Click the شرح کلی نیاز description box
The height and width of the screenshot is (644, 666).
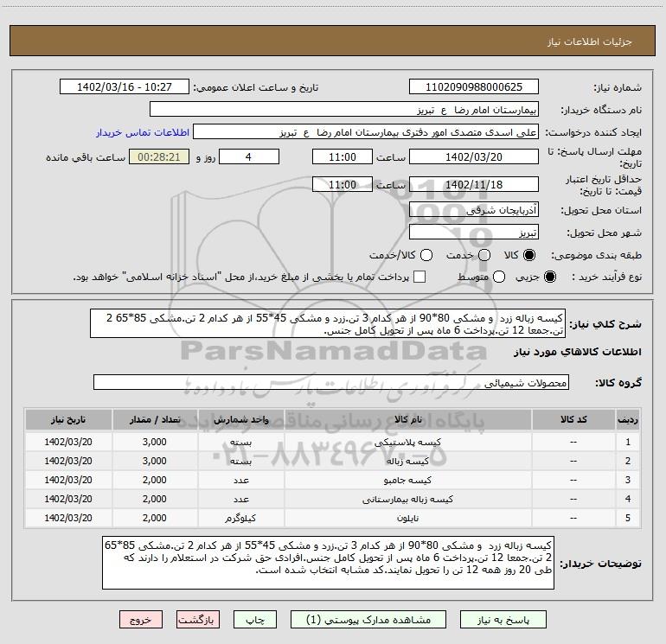(328, 323)
